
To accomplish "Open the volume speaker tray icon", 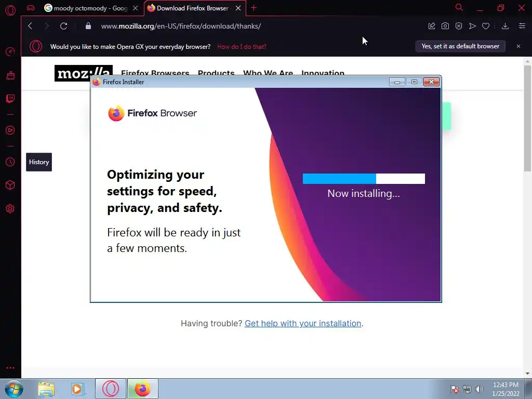I will (x=479, y=389).
